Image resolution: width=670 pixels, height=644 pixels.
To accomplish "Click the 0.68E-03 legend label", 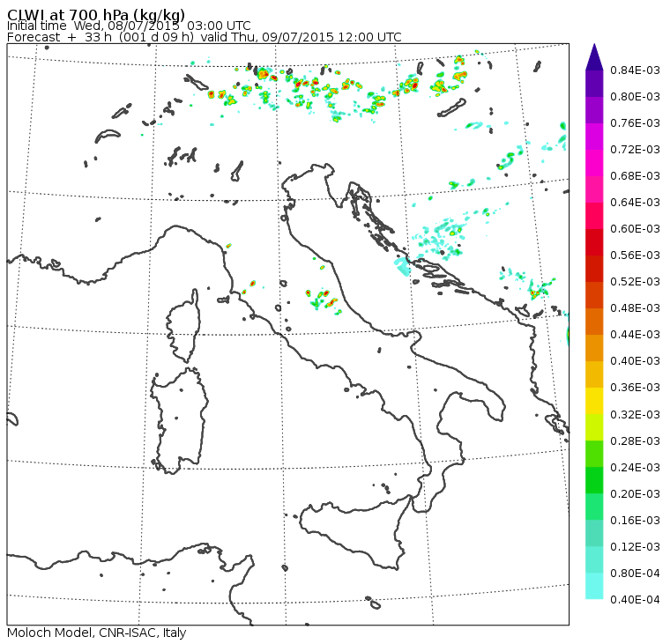I will click(x=635, y=176).
